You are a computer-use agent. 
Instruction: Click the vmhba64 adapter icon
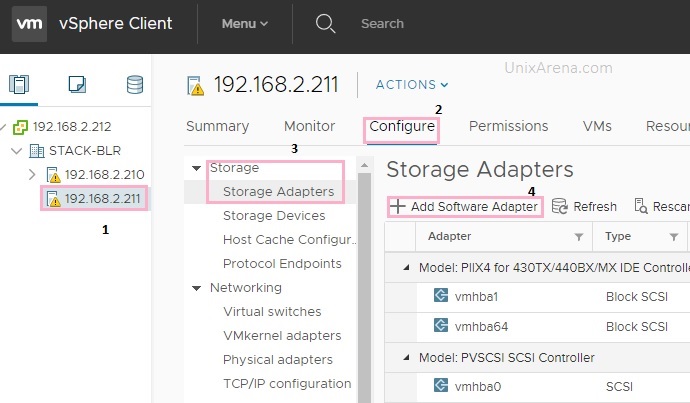pyautogui.click(x=440, y=325)
